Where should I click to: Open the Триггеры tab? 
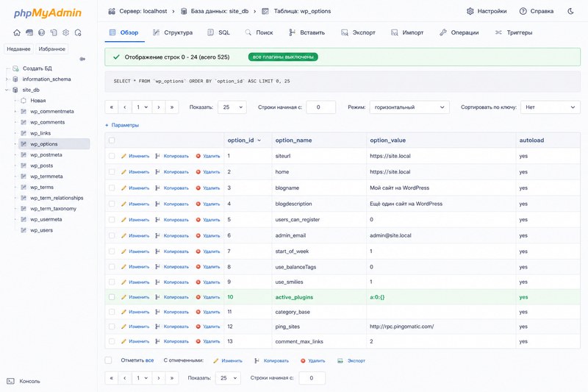513,32
